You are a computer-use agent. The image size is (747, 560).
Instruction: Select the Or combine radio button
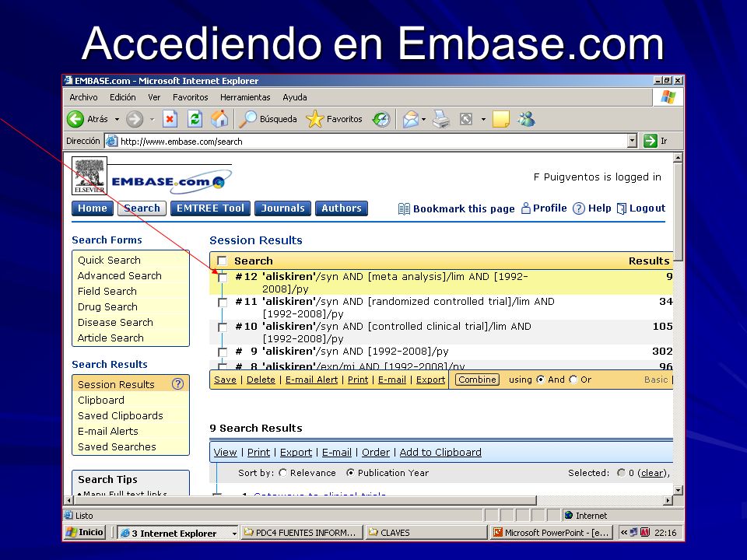click(573, 380)
